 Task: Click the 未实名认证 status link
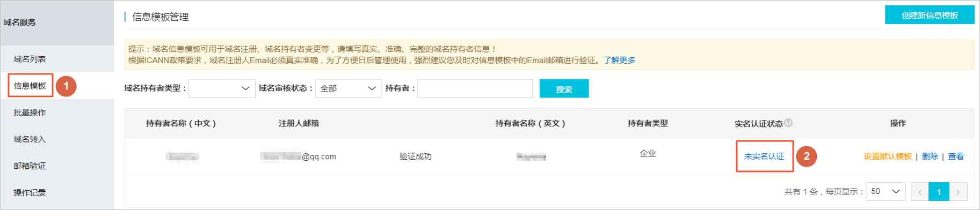click(764, 156)
